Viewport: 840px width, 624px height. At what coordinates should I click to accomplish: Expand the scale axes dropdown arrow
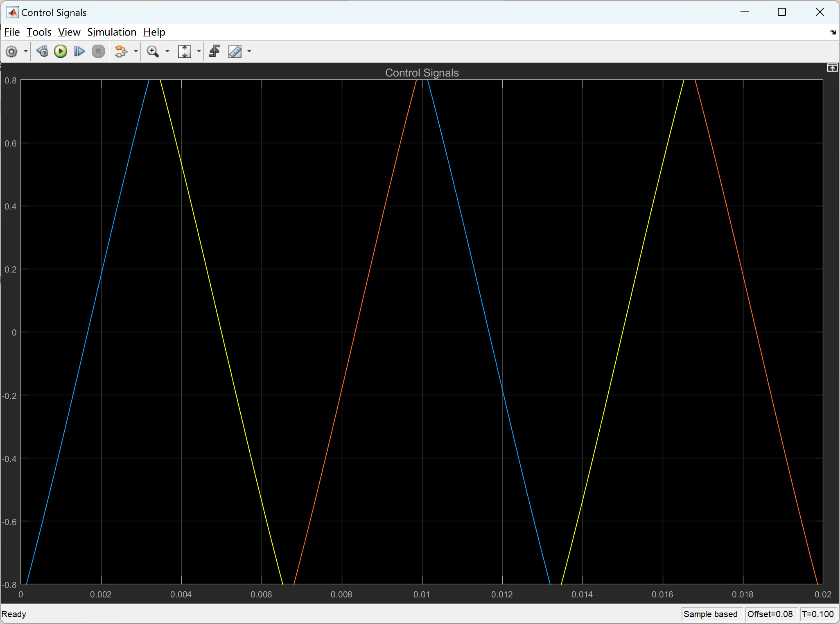[x=199, y=52]
